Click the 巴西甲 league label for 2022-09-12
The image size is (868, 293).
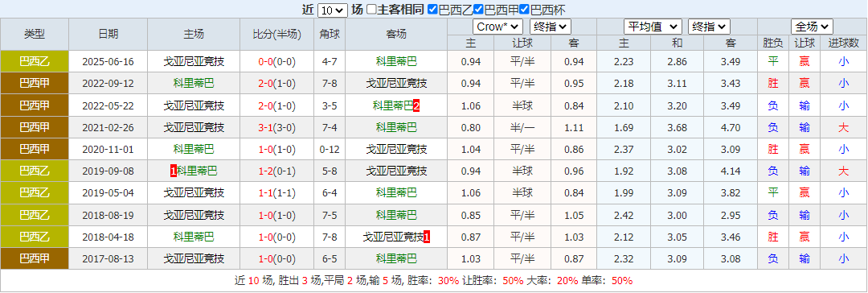(x=35, y=84)
